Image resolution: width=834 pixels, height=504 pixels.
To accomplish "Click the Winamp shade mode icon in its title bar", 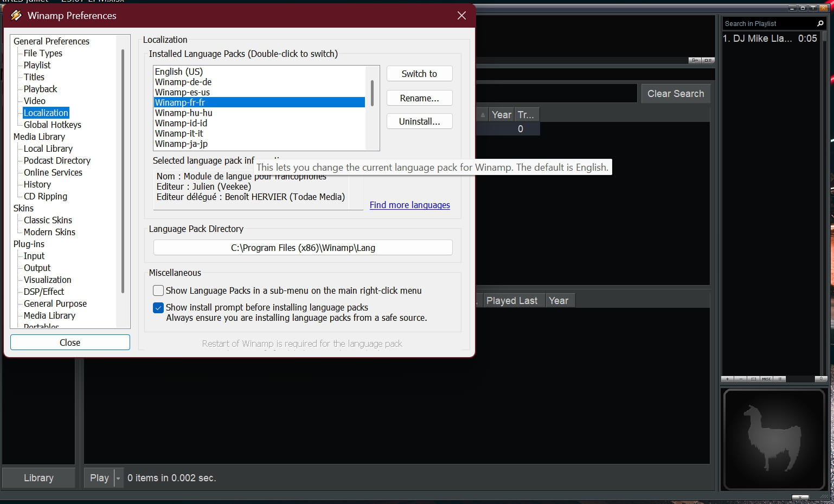I will [x=813, y=8].
